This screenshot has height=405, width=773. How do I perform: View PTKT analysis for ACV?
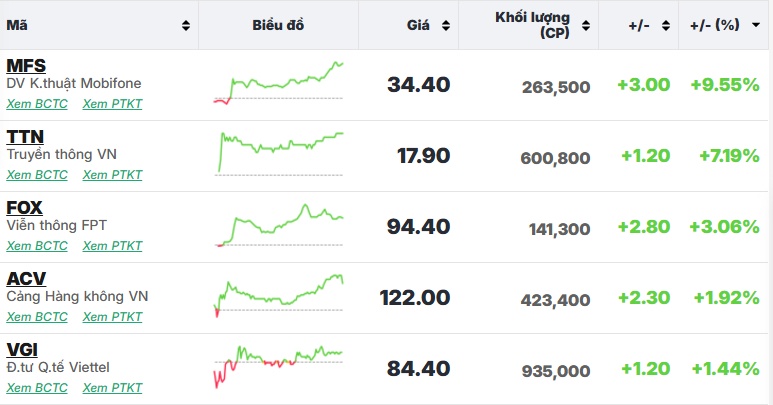click(x=112, y=317)
